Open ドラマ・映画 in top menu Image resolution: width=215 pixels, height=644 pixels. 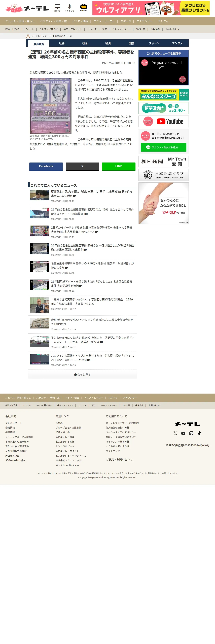(x=80, y=21)
